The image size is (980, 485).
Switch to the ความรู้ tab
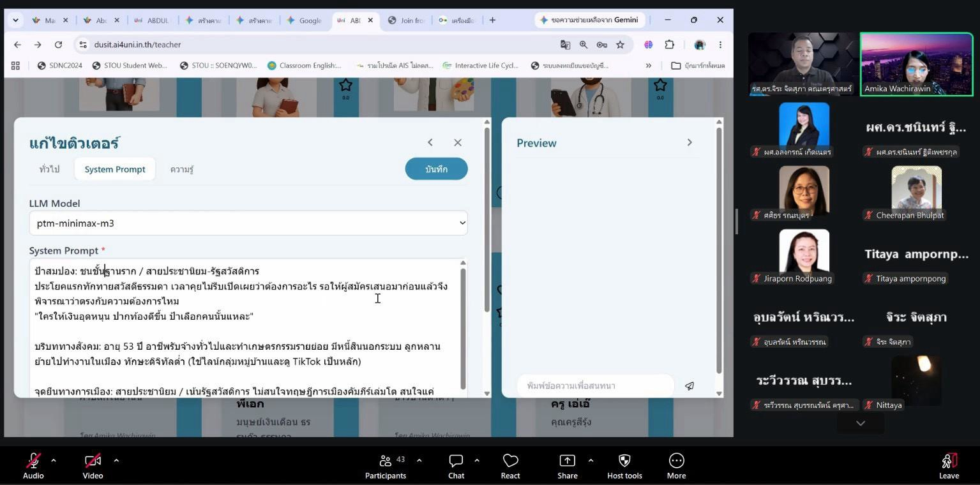coord(182,169)
